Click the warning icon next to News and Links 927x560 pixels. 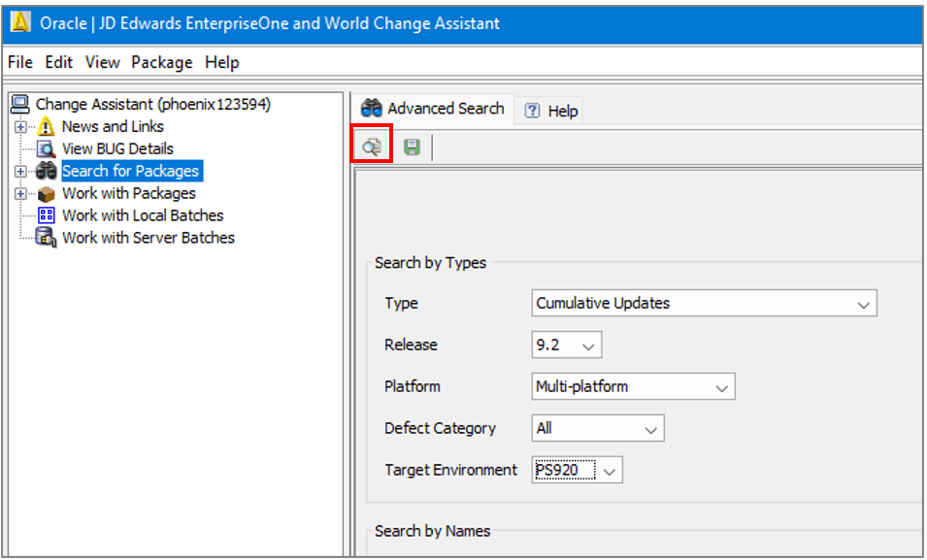pyautogui.click(x=46, y=126)
